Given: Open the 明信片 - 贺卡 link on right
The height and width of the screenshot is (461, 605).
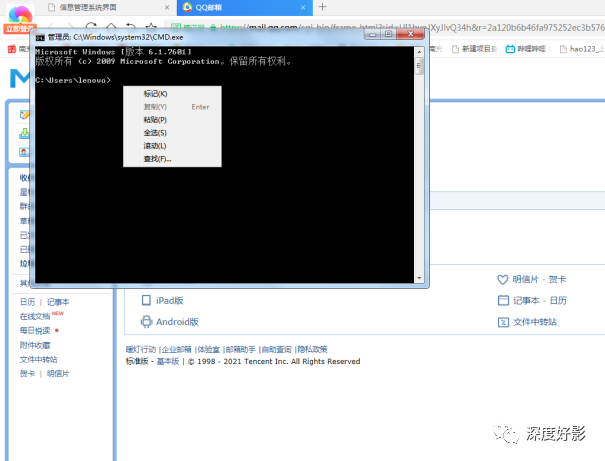Looking at the screenshot, I should point(539,279).
